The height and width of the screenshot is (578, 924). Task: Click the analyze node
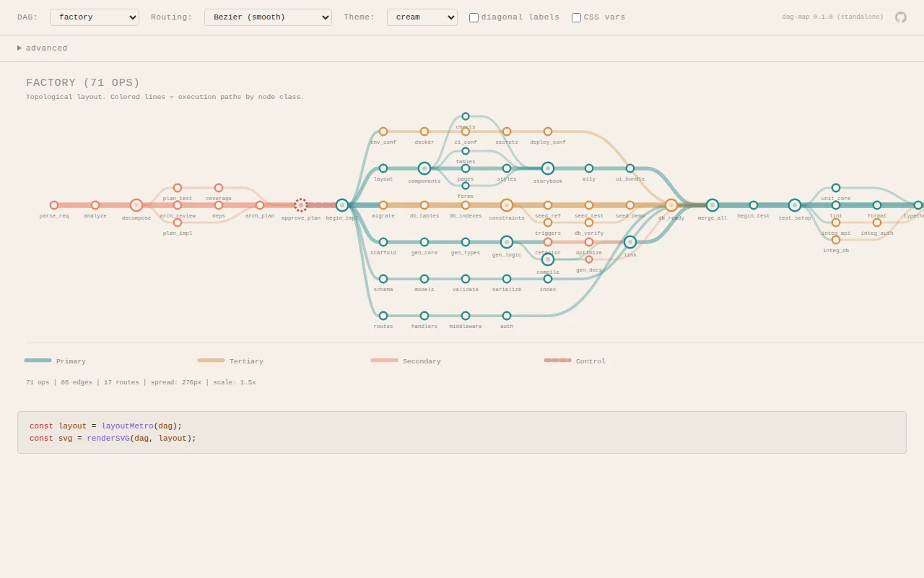95,205
